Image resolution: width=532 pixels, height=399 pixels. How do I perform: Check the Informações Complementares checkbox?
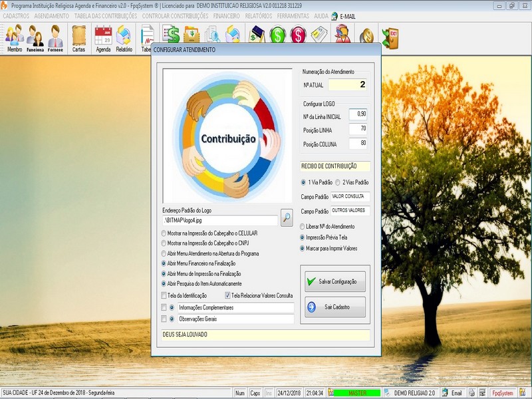point(164,307)
